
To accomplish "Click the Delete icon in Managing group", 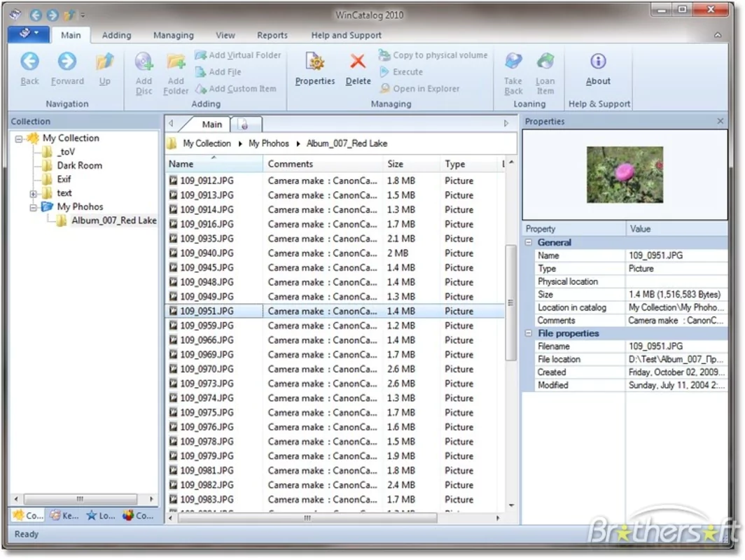I will tap(358, 63).
